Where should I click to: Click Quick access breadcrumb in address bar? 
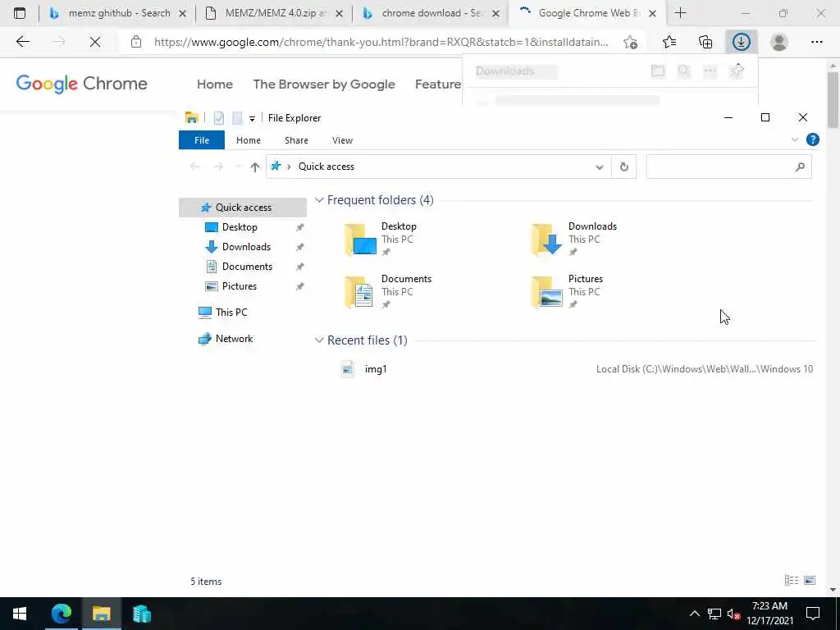(326, 167)
